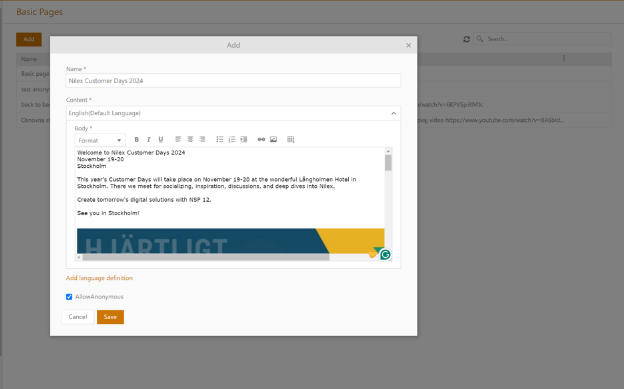Collapse the English(Default Language) section

pyautogui.click(x=393, y=113)
